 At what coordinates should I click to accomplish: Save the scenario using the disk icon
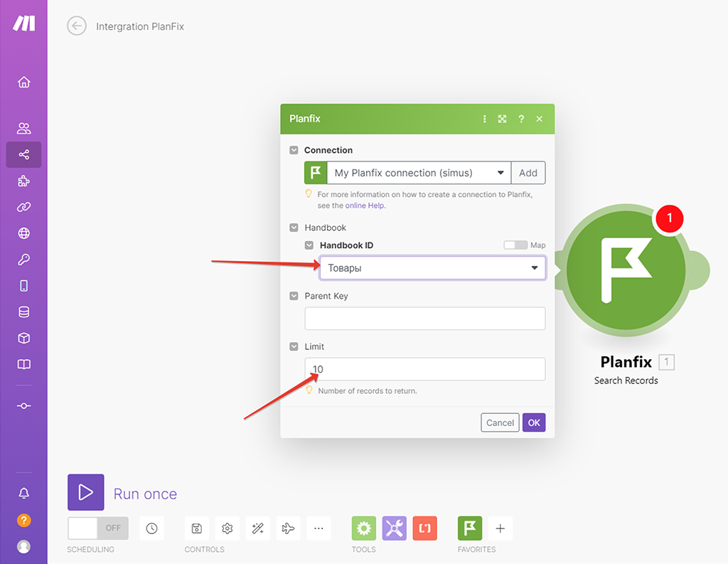click(196, 528)
